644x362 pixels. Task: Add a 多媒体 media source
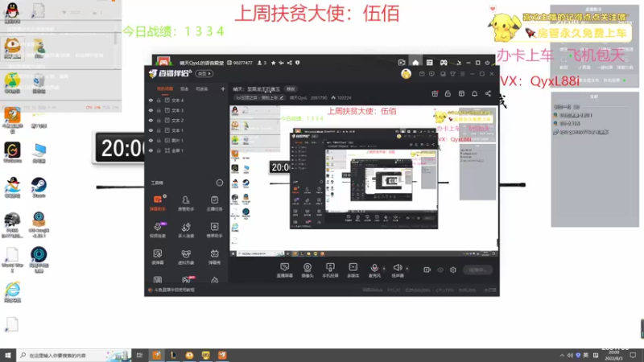click(x=353, y=270)
